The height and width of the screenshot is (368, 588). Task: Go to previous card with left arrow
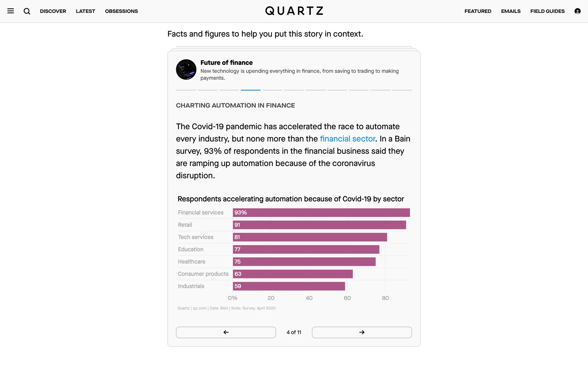pos(226,332)
